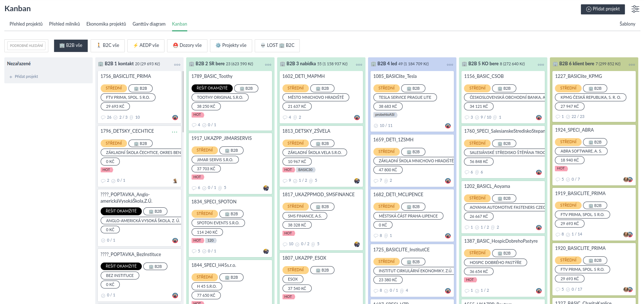Click the plus icon in Nezařazené column
The width and height of the screenshot is (644, 304).
(x=11, y=77)
